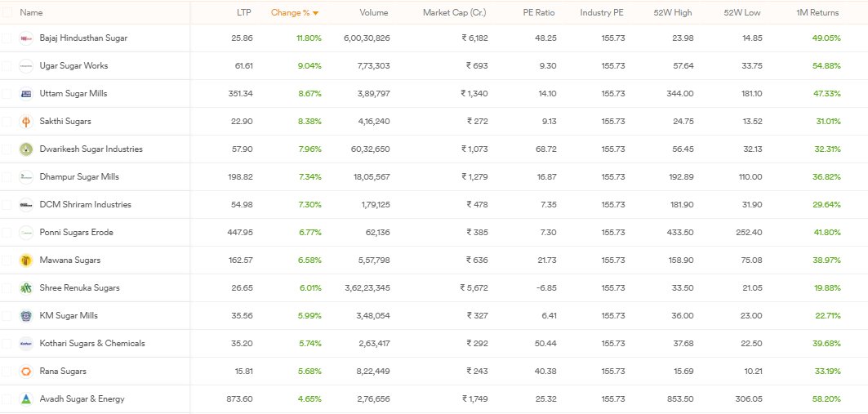Open Kothari Sugars & Chemicals stock link
868x414 pixels.
click(x=92, y=343)
